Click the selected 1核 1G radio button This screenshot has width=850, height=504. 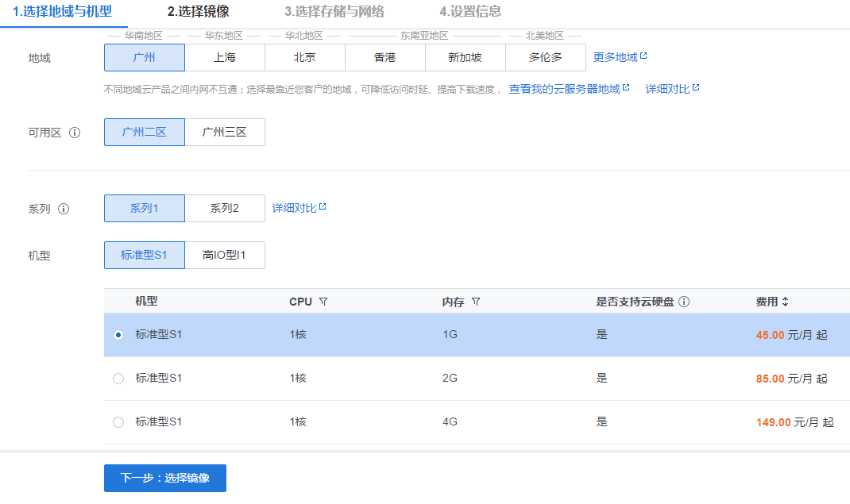[118, 336]
